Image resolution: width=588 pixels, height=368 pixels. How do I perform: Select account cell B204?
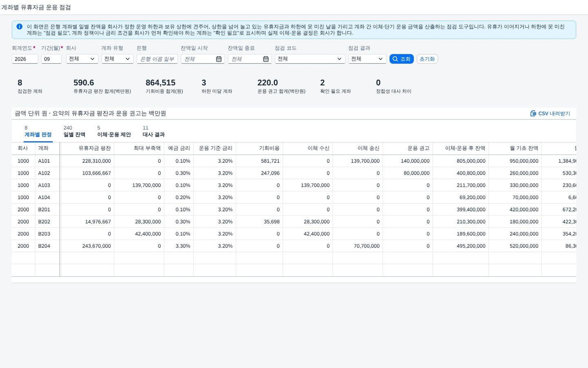point(47,246)
